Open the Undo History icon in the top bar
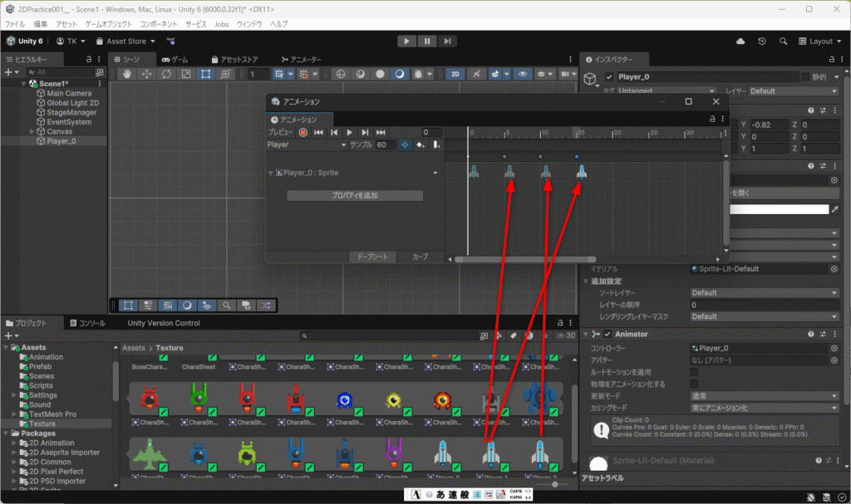The width and height of the screenshot is (851, 504). tap(762, 41)
